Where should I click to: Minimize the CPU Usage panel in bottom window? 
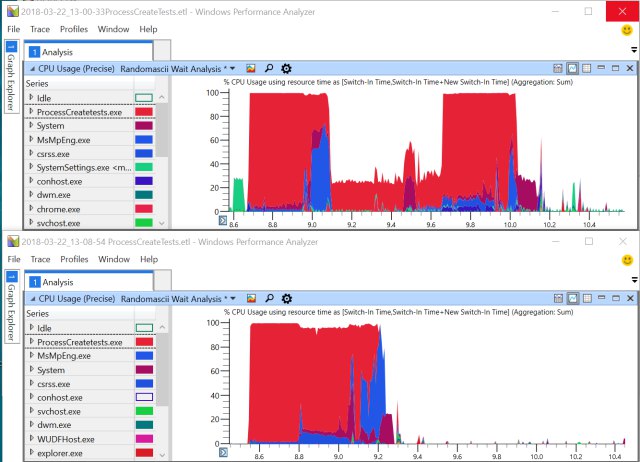click(601, 298)
